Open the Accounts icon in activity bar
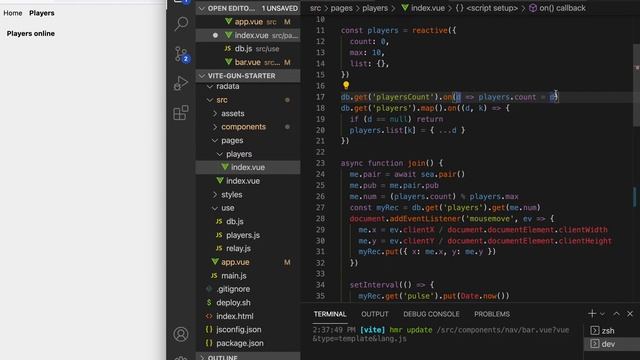 tap(181, 334)
